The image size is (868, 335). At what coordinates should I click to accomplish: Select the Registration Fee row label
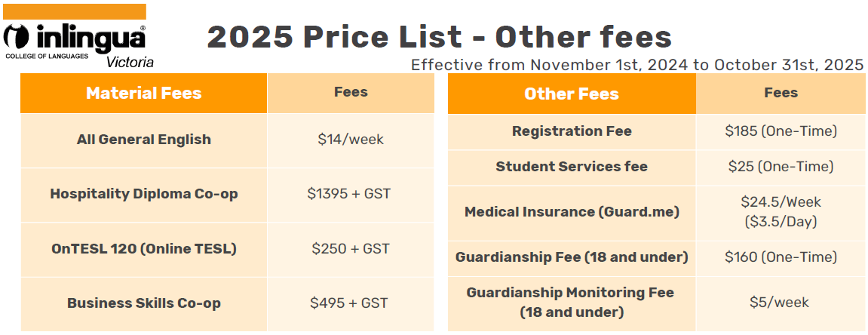click(571, 131)
